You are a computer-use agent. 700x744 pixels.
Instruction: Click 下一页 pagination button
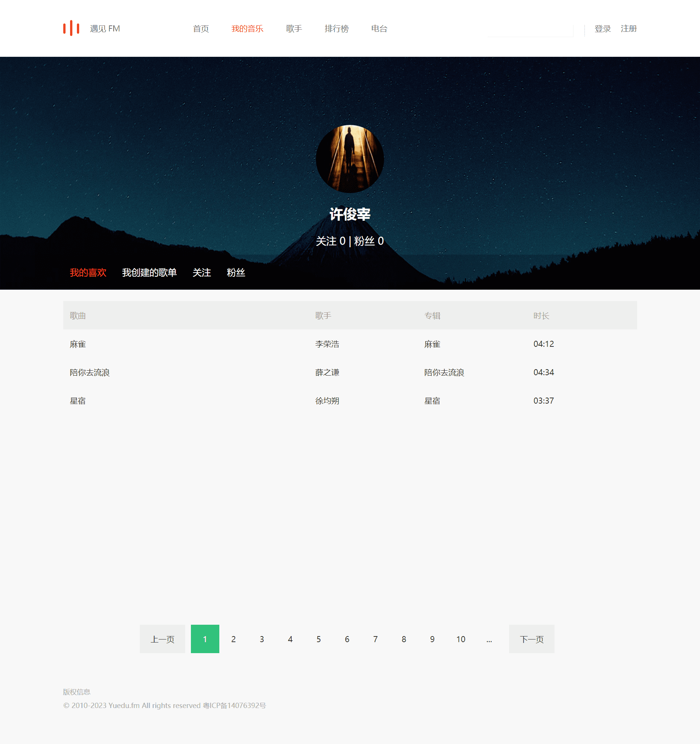[532, 639]
